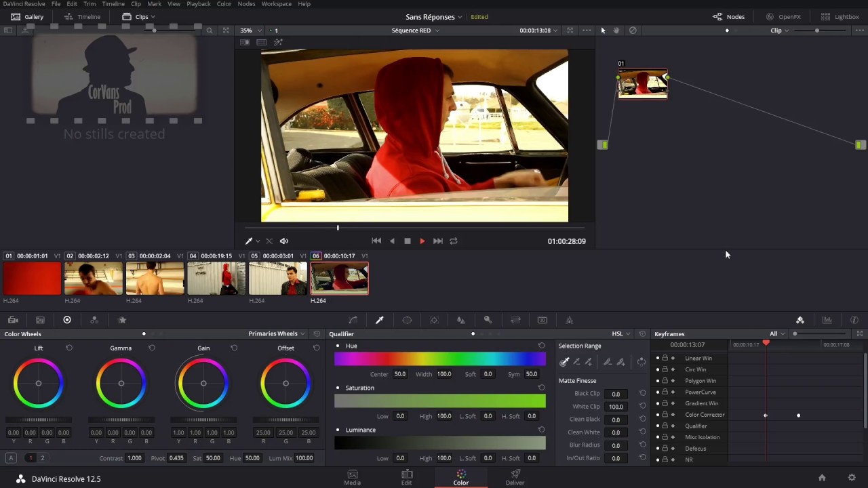Image resolution: width=868 pixels, height=488 pixels.
Task: Select the Qualifier eyedropper palette icon
Action: 380,320
